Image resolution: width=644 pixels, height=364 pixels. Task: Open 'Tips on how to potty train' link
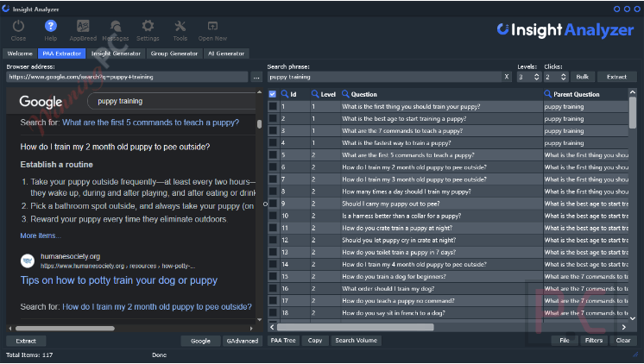tap(119, 280)
